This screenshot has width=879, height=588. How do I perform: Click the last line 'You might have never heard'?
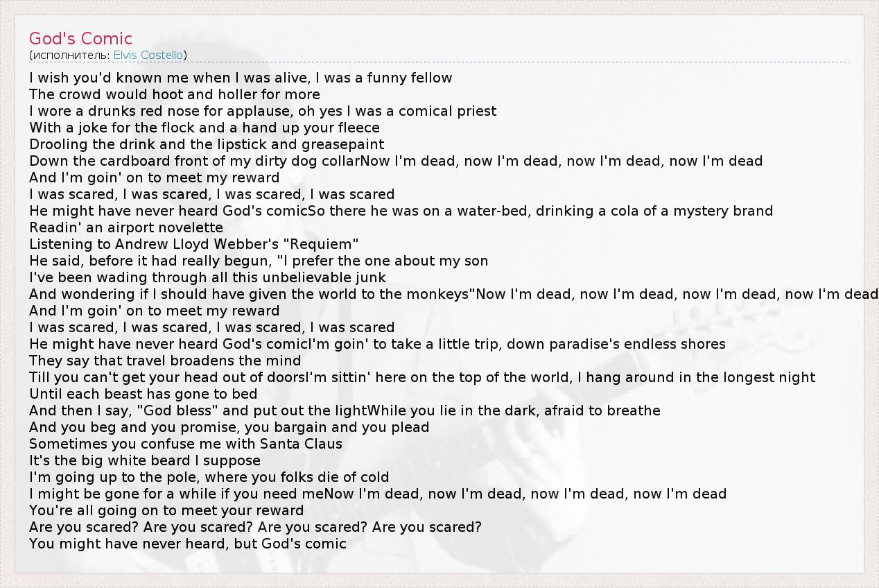188,544
